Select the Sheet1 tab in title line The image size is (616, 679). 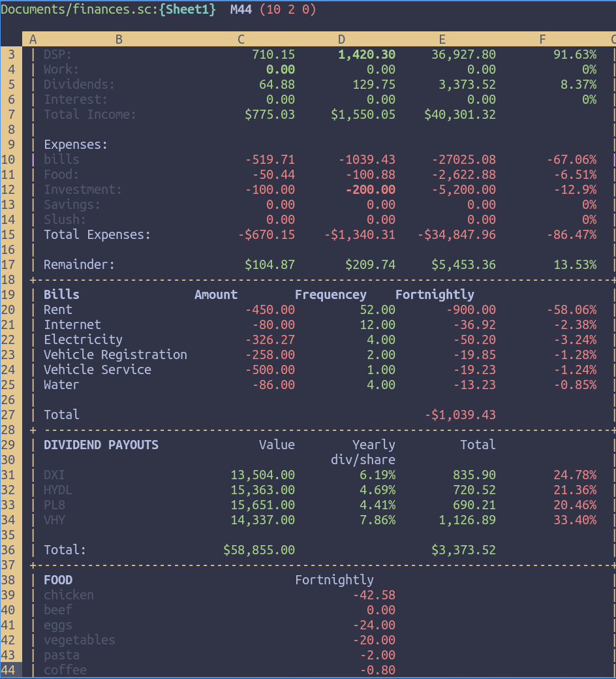187,9
